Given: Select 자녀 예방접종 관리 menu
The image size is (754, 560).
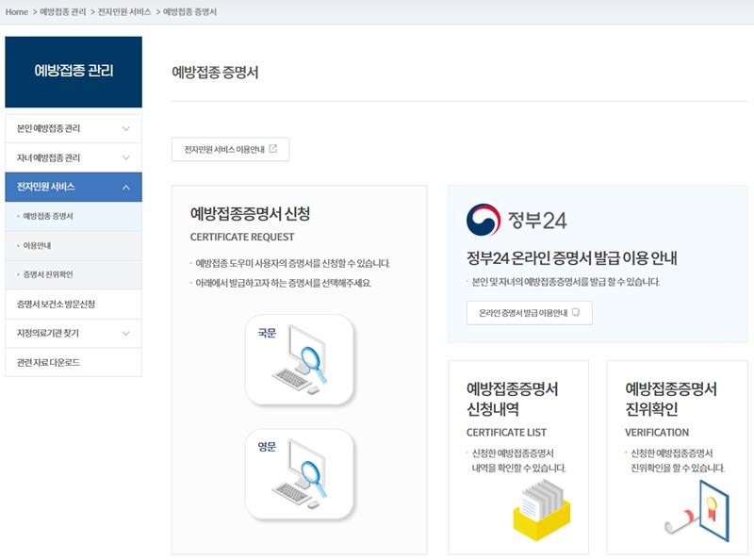Looking at the screenshot, I should [74, 157].
